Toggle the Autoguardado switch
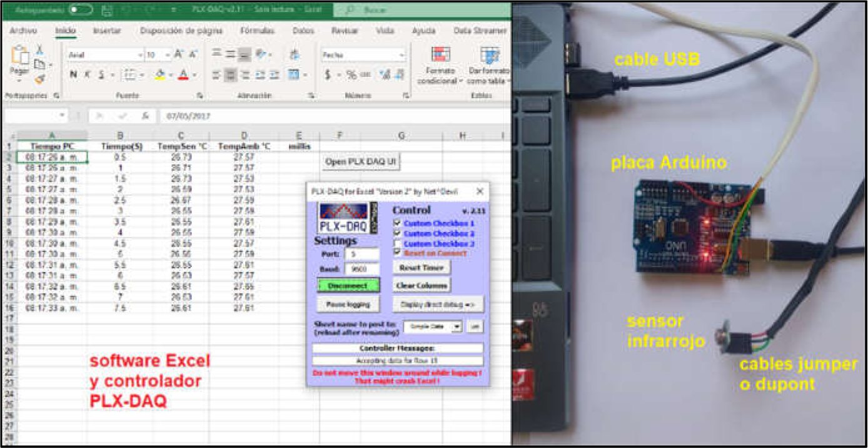 (x=81, y=10)
